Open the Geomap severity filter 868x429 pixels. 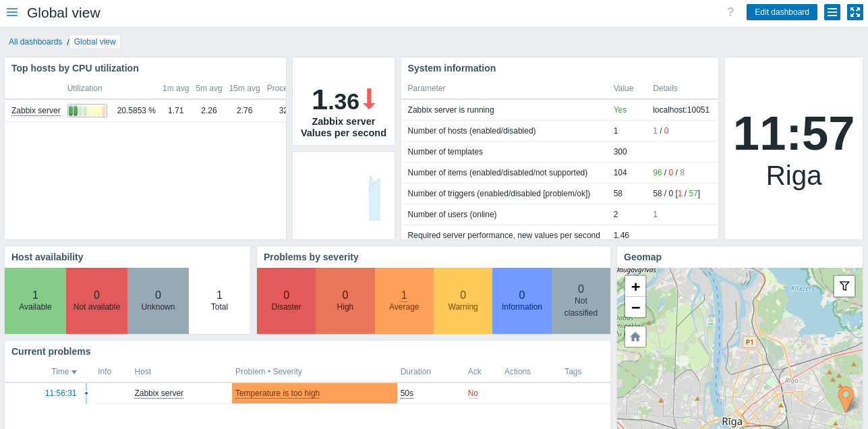tap(844, 286)
